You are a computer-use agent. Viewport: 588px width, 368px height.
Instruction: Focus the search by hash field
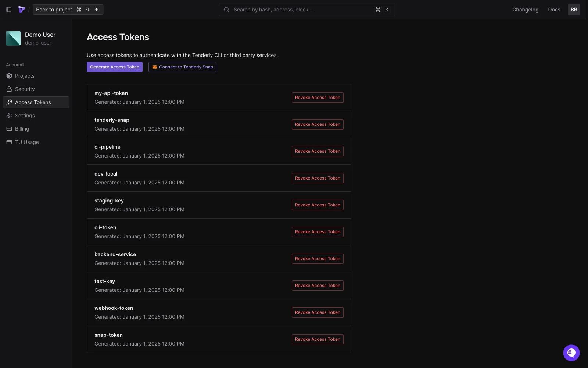tap(307, 10)
